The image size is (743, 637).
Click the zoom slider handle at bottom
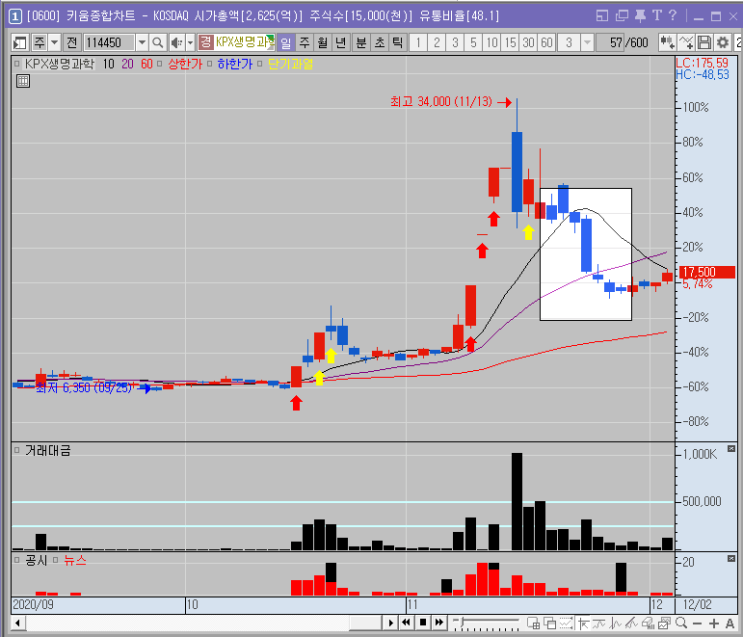point(461,621)
